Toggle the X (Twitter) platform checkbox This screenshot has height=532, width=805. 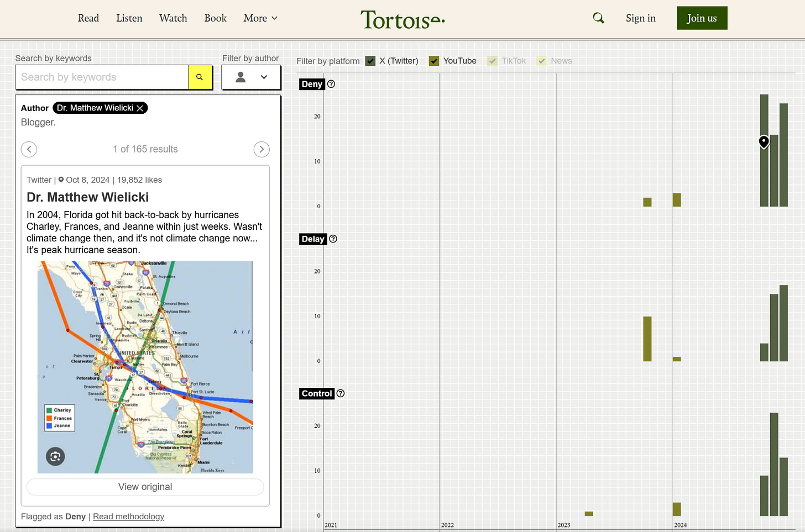[x=370, y=61]
